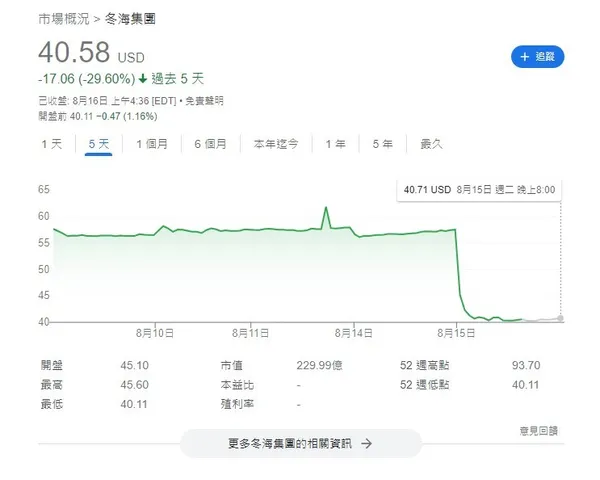Click the 意見回饋 feedback link
This screenshot has height=480, width=600.
pos(538,431)
